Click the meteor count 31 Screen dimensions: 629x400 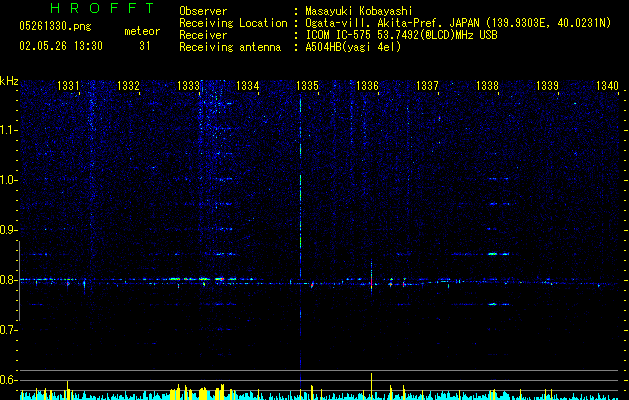click(x=145, y=46)
